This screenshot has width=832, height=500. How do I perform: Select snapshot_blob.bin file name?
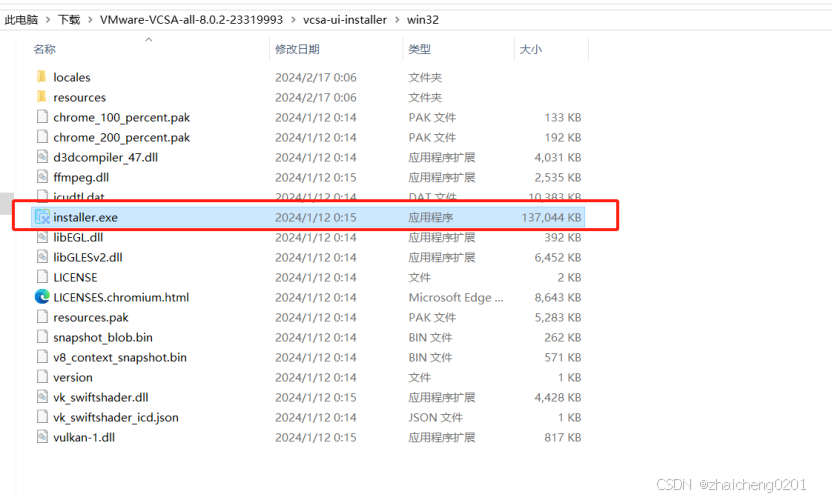pos(103,338)
